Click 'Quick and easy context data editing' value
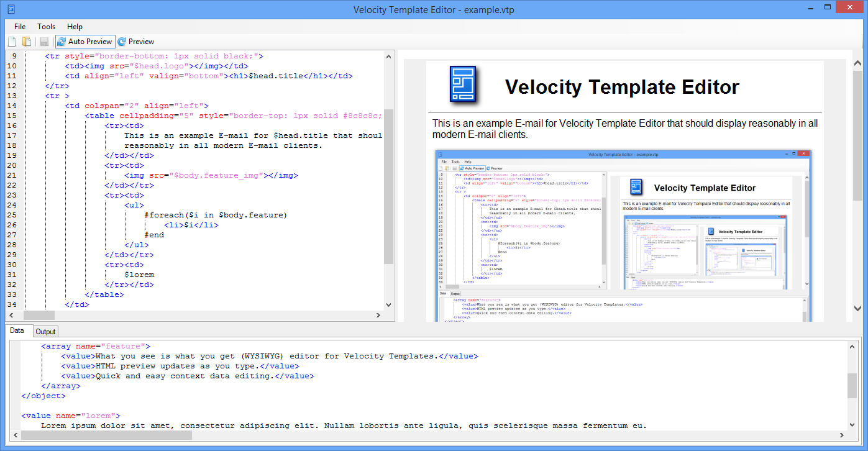Screen dimensions: 868x451 pyautogui.click(x=188, y=376)
